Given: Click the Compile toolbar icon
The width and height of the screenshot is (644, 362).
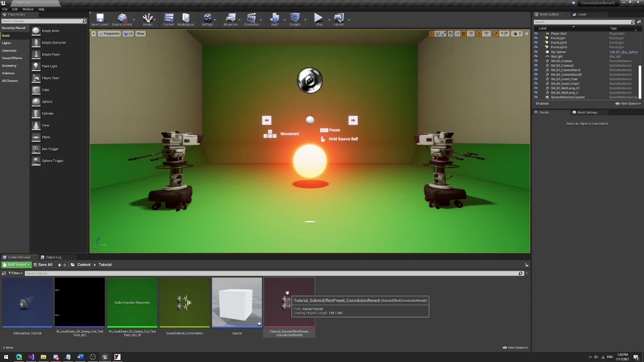Looking at the screenshot, I should 295,20.
